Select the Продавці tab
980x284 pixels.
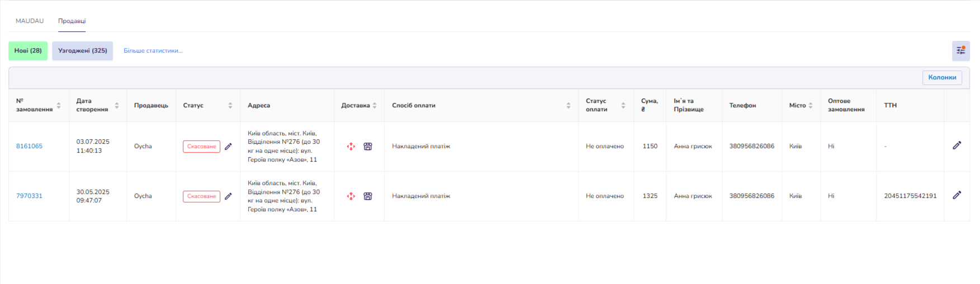pyautogui.click(x=72, y=21)
